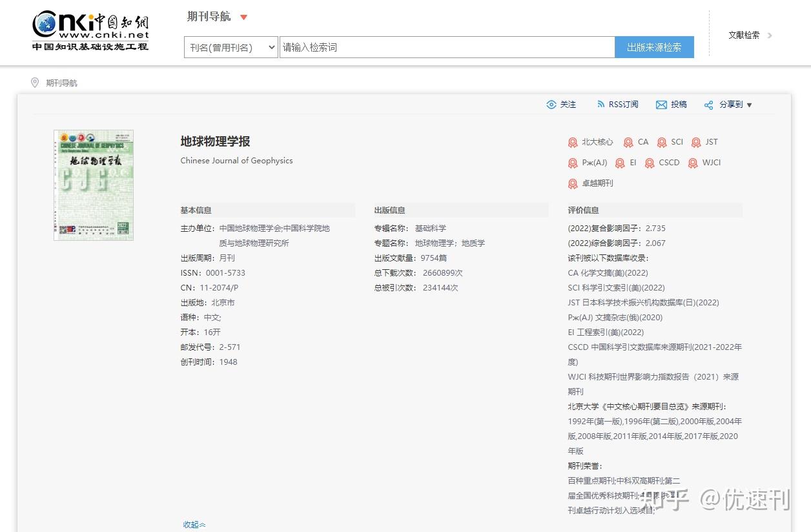Click the 专辑名称 基础科学 entry
Image resolution: width=811 pixels, height=532 pixels.
tap(410, 229)
